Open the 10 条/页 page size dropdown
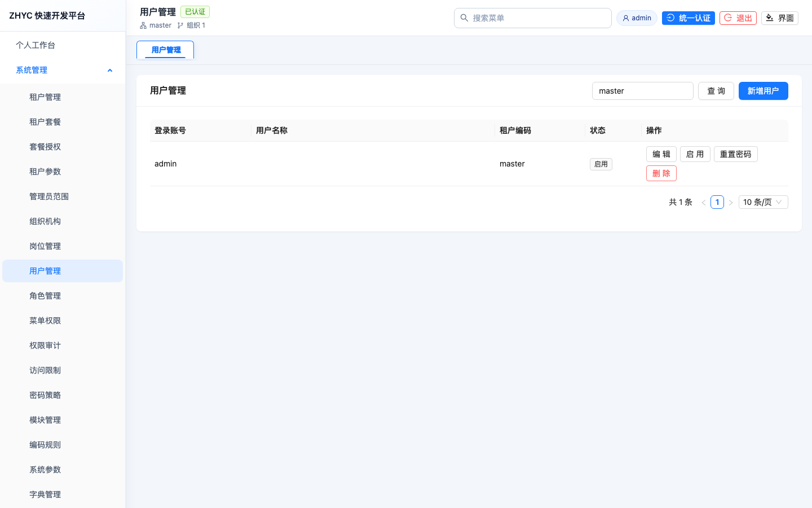This screenshot has width=812, height=508. tap(764, 202)
